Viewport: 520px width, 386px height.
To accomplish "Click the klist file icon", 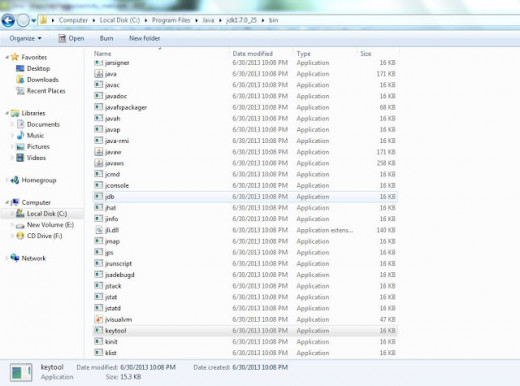I will [98, 353].
